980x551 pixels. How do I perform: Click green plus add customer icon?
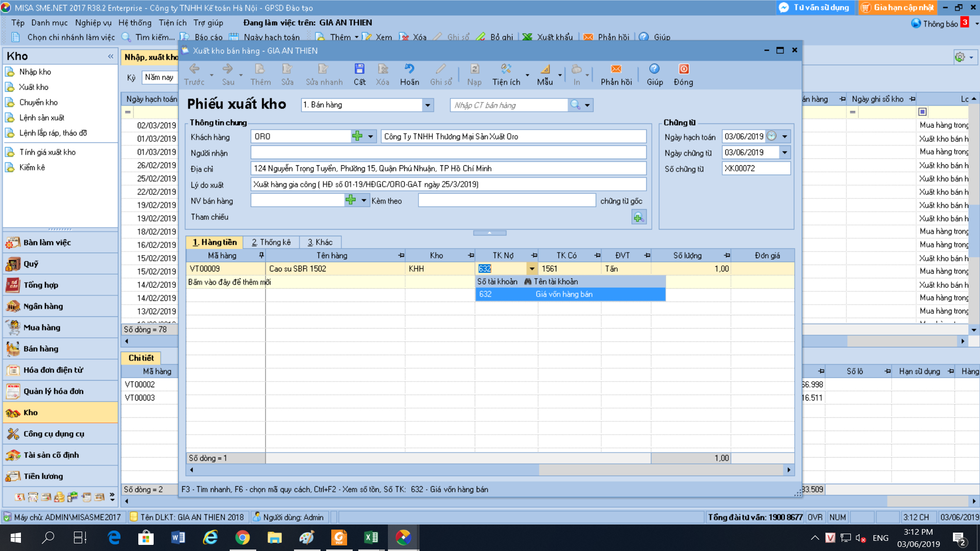tap(357, 136)
